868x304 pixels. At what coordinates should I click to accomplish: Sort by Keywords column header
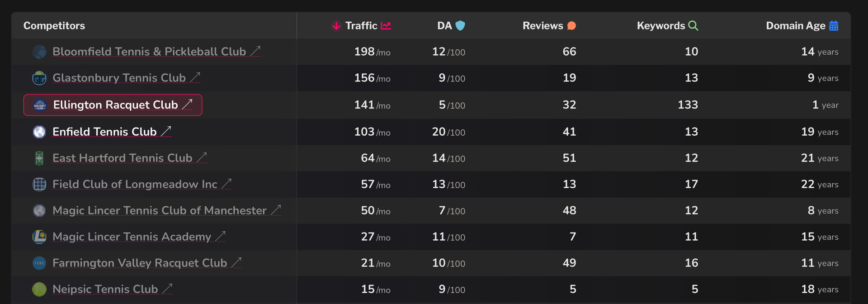[660, 26]
